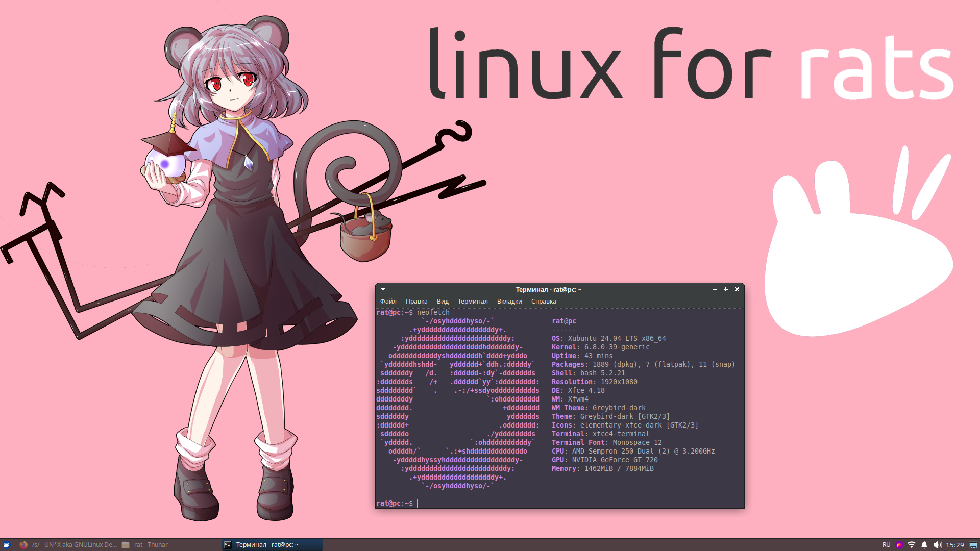Open the Правка menu
The height and width of the screenshot is (551, 980).
click(416, 302)
